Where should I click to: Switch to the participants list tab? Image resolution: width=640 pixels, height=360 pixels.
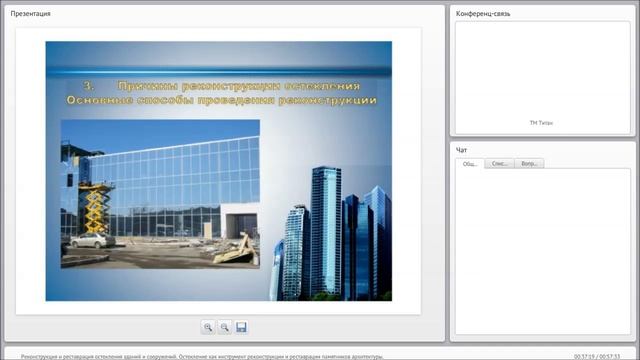(500, 163)
